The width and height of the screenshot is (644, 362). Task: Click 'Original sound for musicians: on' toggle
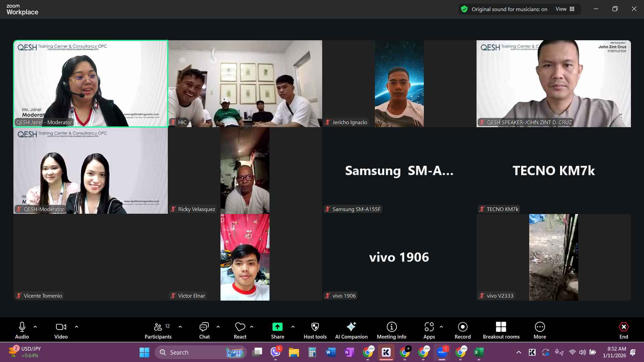tap(509, 9)
